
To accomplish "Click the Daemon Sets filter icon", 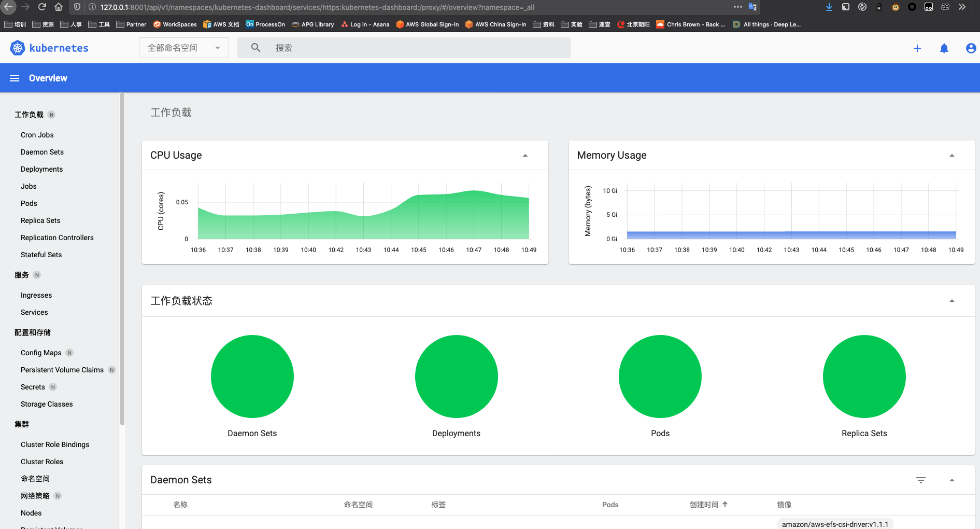I will [920, 480].
